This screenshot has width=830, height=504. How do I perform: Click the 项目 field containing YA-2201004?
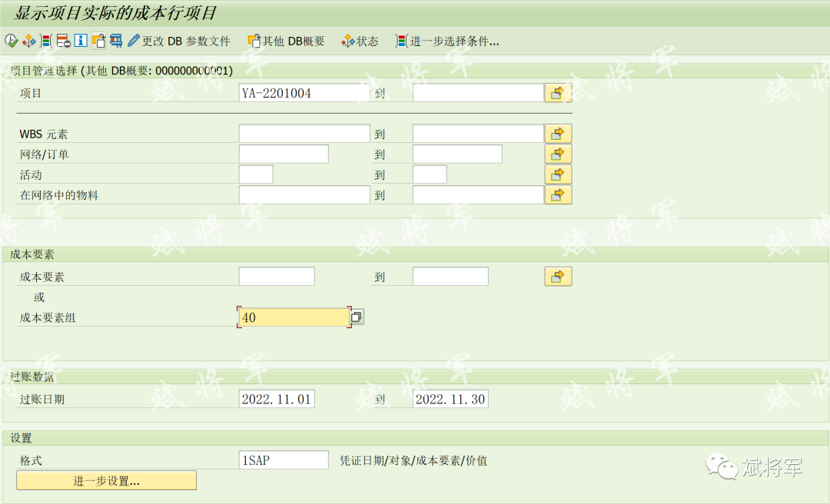pos(304,93)
